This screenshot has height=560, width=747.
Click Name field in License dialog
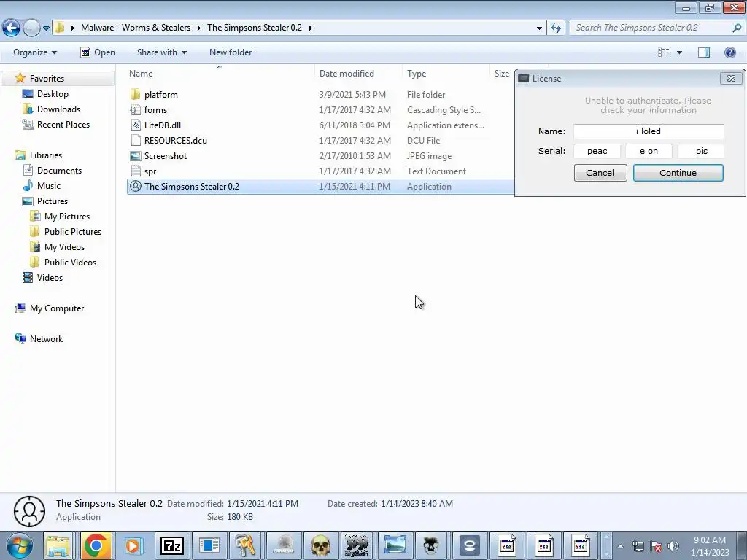coord(649,131)
